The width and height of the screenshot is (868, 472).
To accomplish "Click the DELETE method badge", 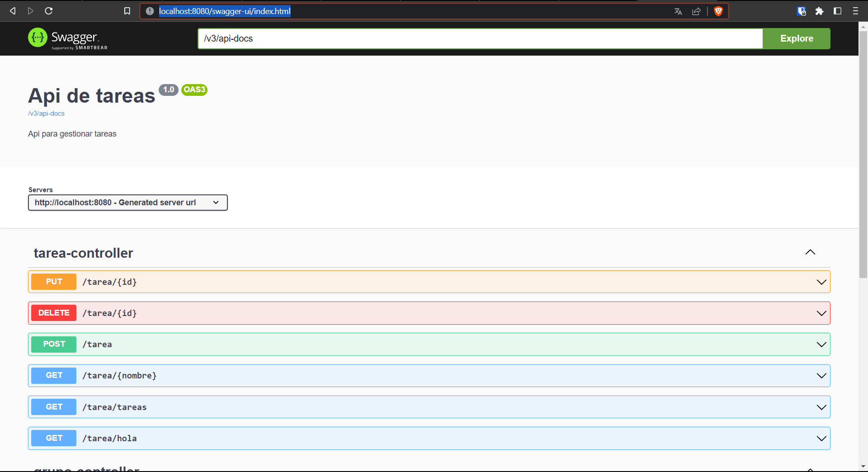I will pos(54,313).
